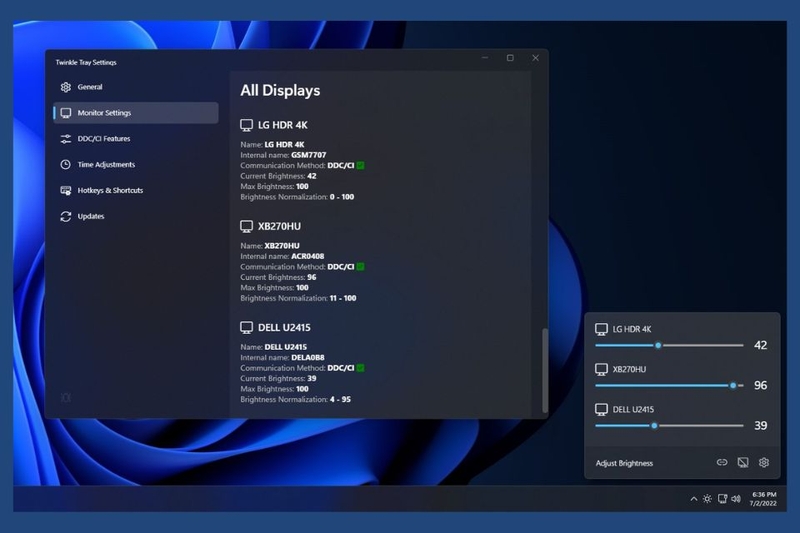800x533 pixels.
Task: Click the Adjust Brightness label
Action: [624, 463]
